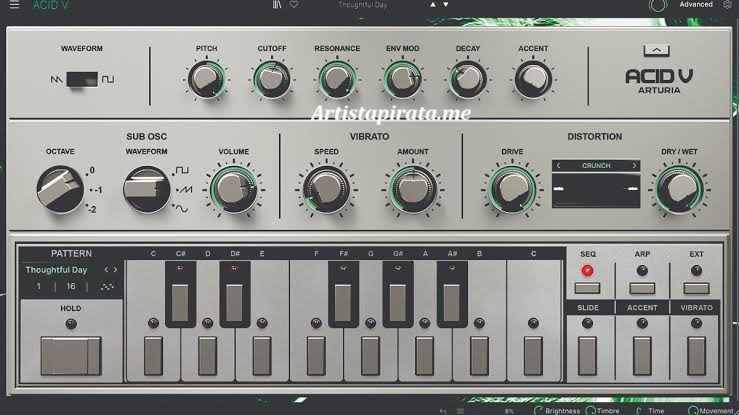This screenshot has width=739, height=415.
Task: Like the preset with heart icon
Action: tap(294, 5)
